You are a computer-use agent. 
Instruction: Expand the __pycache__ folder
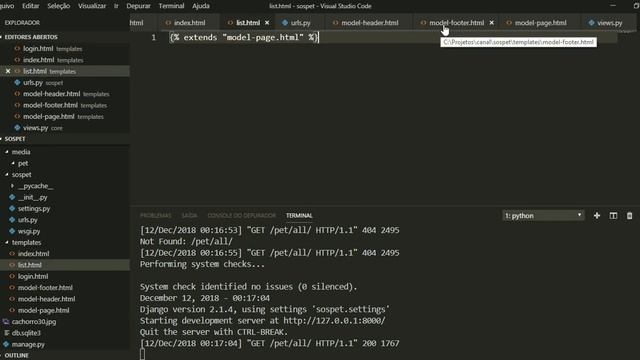[x=35, y=186]
